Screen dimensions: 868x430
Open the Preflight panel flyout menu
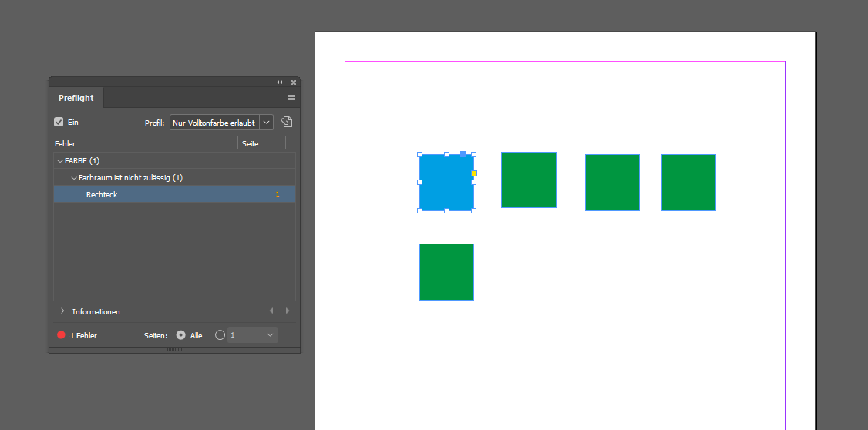pyautogui.click(x=291, y=98)
